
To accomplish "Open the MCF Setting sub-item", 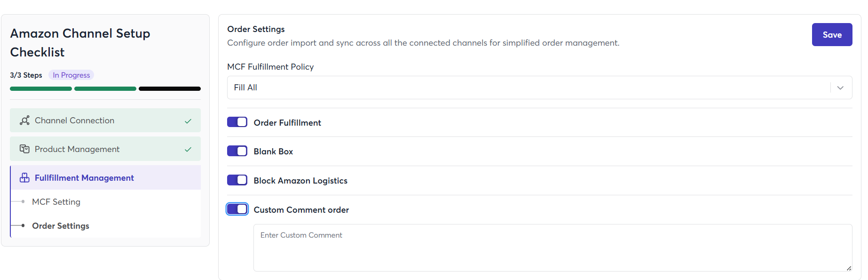I will pos(56,202).
